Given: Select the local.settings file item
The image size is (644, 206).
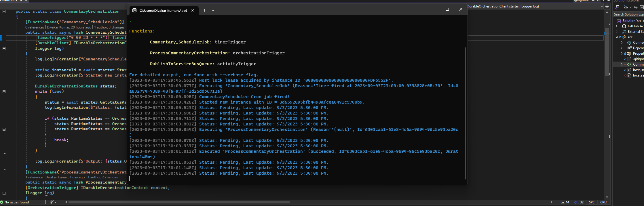Looking at the screenshot, I should (x=636, y=75).
